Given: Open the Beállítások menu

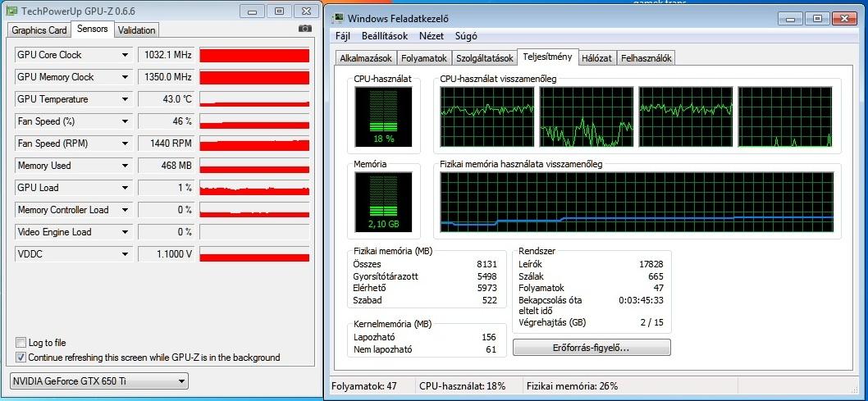Looking at the screenshot, I should [x=385, y=36].
